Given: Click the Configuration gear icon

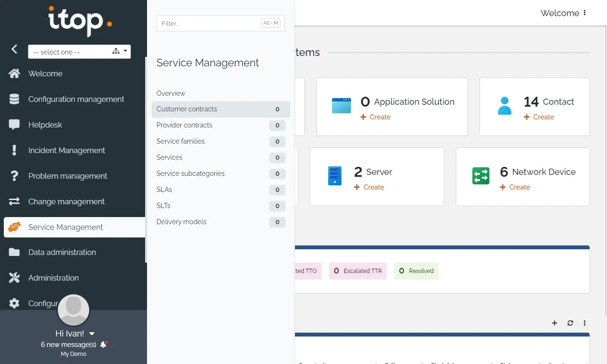Looking at the screenshot, I should tap(14, 303).
